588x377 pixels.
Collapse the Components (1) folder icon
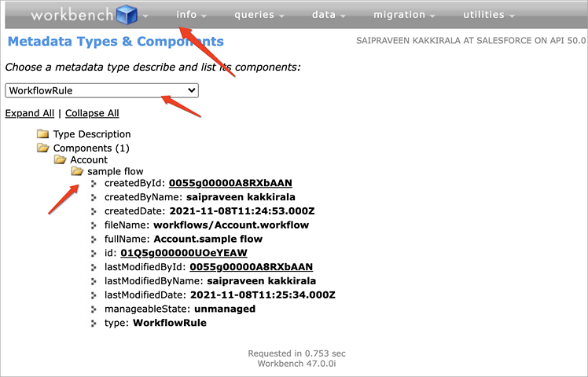click(x=42, y=148)
